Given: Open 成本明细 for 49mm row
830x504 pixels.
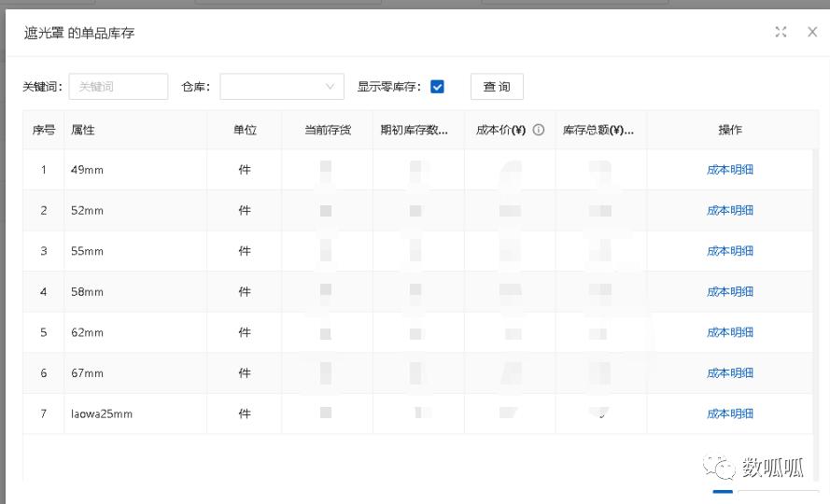Looking at the screenshot, I should [730, 170].
